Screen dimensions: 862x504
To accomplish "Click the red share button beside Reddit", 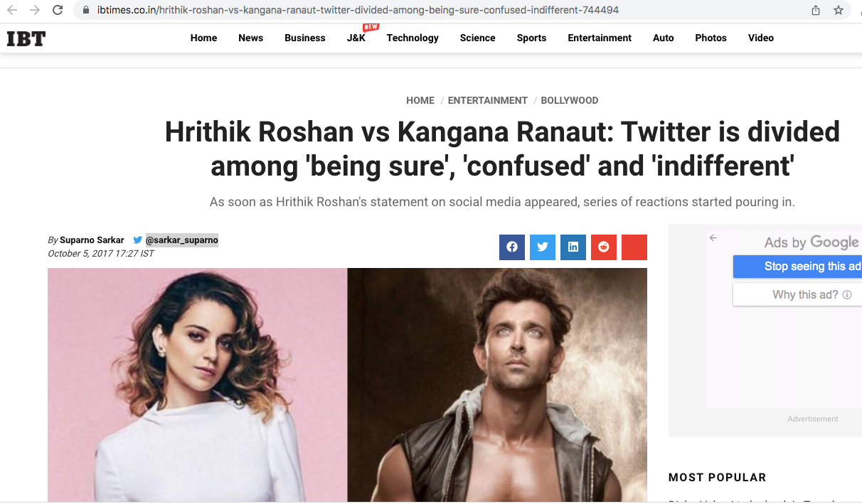I will [634, 247].
